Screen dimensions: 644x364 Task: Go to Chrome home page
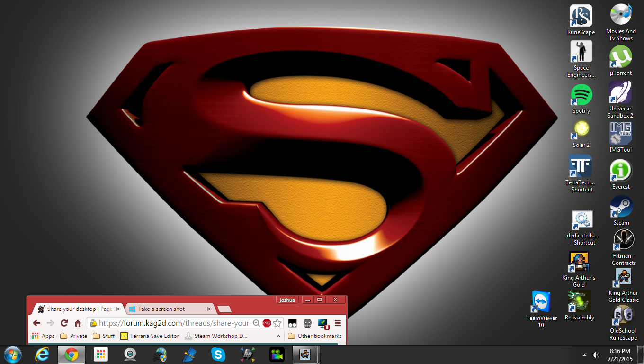[78, 323]
